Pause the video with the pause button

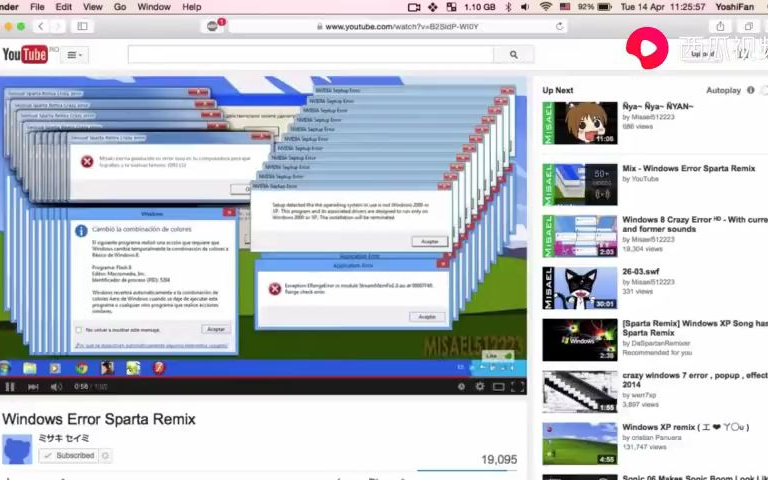pyautogui.click(x=10, y=387)
